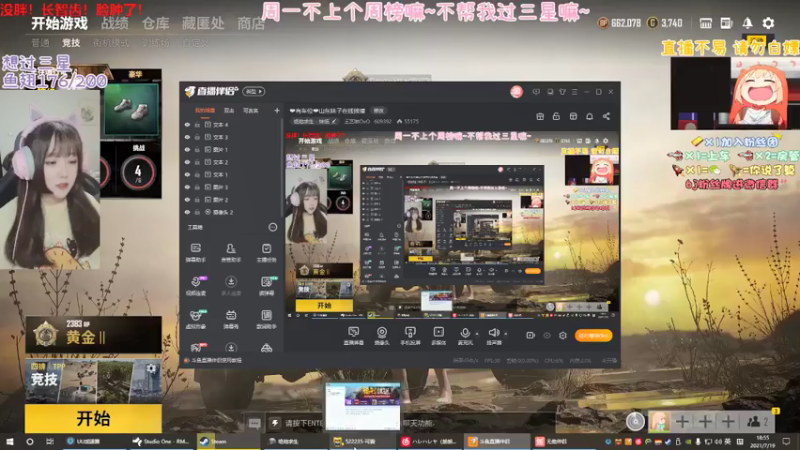Open the gift box icon above preview
Screen dimensions: 800x450
540,116
